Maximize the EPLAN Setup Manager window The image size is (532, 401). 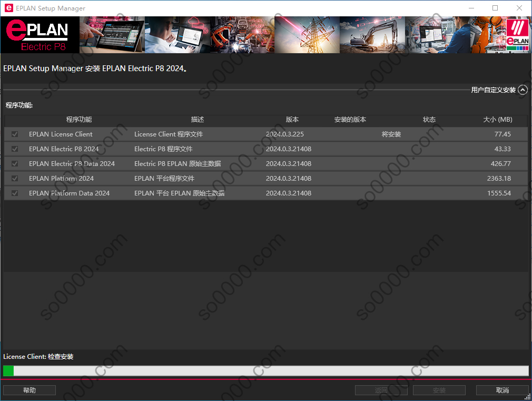pyautogui.click(x=495, y=8)
